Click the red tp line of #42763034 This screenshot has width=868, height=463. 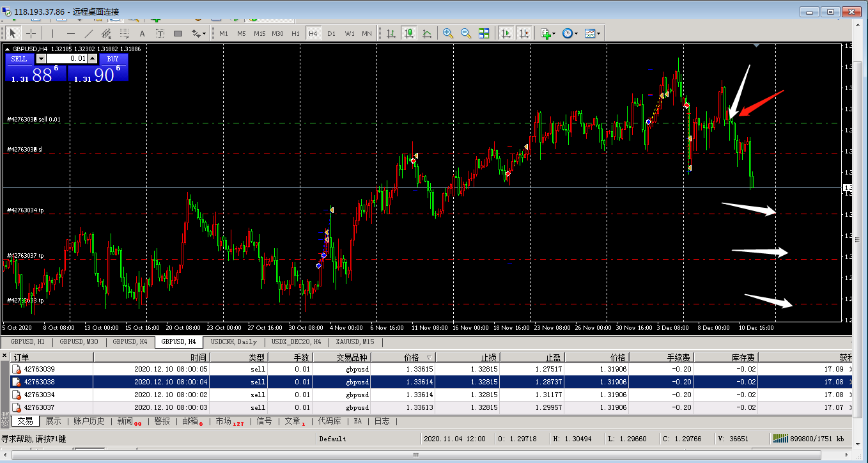click(422, 214)
